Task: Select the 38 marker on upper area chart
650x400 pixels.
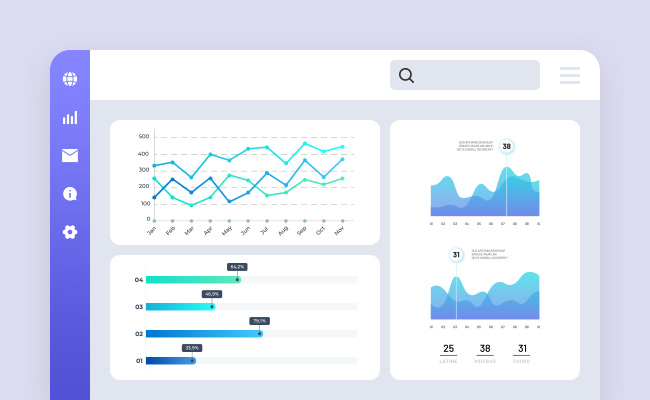Action: tap(507, 146)
